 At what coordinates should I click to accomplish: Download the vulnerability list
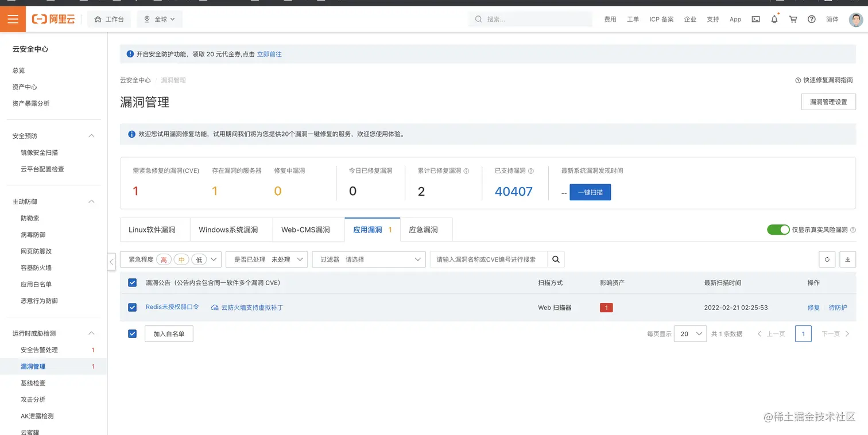point(847,259)
